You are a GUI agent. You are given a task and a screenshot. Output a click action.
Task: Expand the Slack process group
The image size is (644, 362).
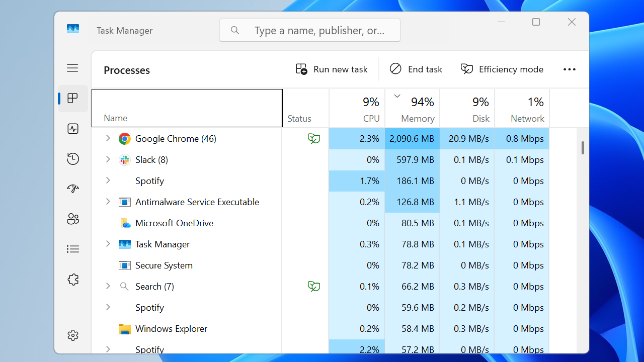(x=108, y=159)
